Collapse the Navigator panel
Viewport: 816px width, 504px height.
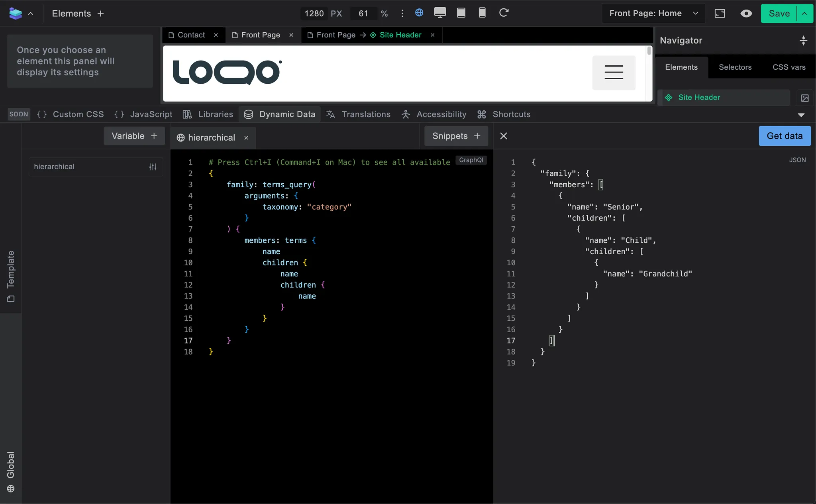(803, 40)
